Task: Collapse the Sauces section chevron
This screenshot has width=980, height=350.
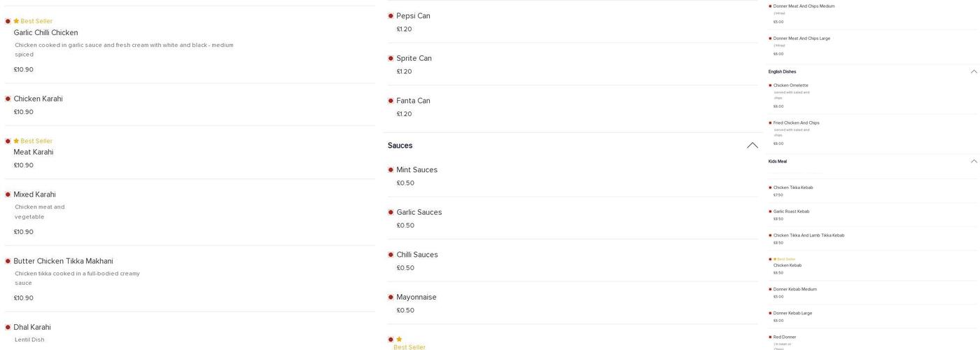Action: click(752, 146)
